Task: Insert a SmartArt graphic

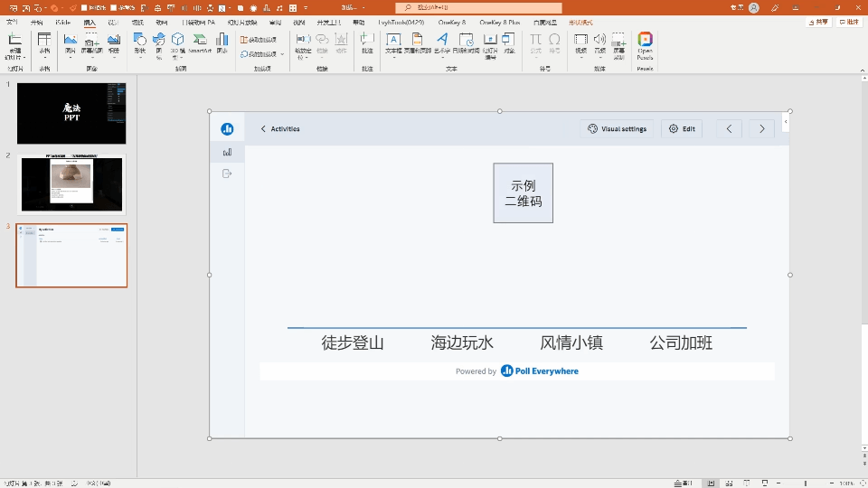Action: click(x=199, y=43)
